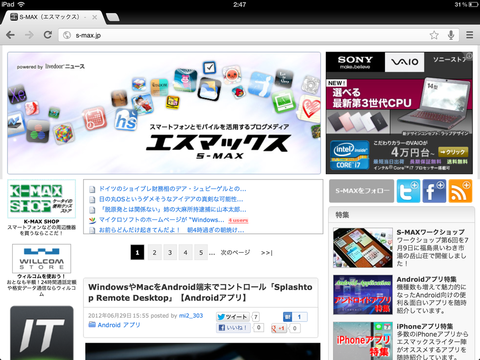
Task: Click the VAIO logo in the ad
Action: click(404, 62)
